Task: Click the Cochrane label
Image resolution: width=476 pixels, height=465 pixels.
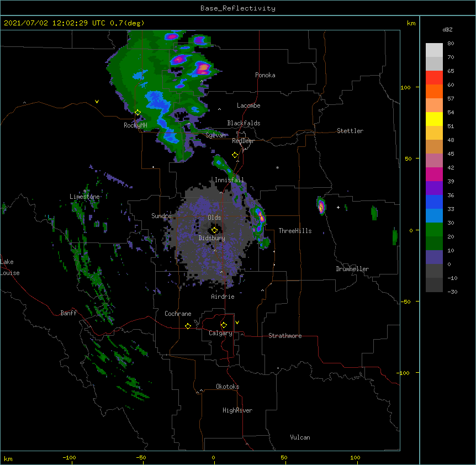Action: [178, 314]
